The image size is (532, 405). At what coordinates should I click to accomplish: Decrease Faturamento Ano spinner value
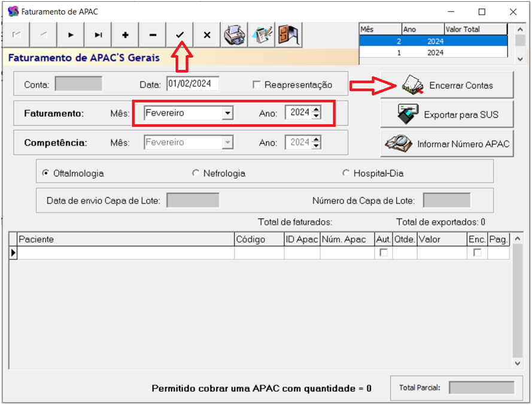point(316,116)
